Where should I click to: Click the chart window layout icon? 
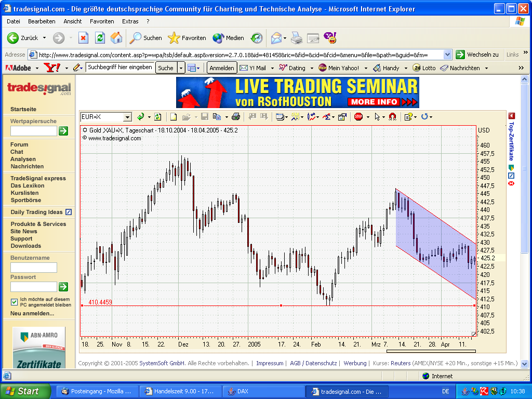[280, 117]
